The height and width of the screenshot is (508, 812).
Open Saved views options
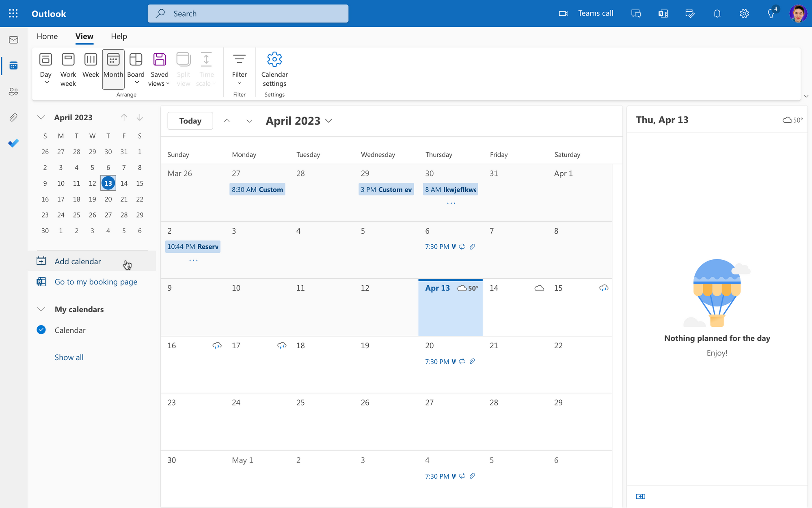(159, 69)
